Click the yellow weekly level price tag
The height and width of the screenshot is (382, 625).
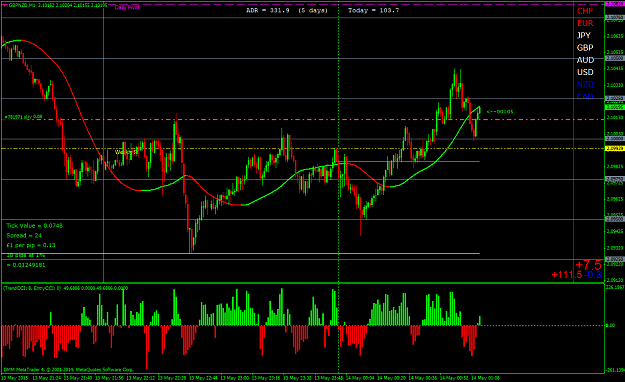[615, 149]
